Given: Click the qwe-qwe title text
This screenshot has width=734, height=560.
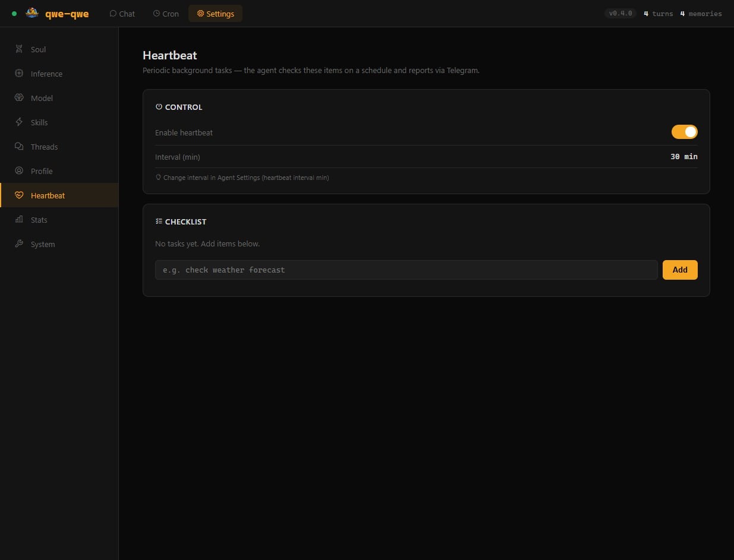Looking at the screenshot, I should click(67, 14).
